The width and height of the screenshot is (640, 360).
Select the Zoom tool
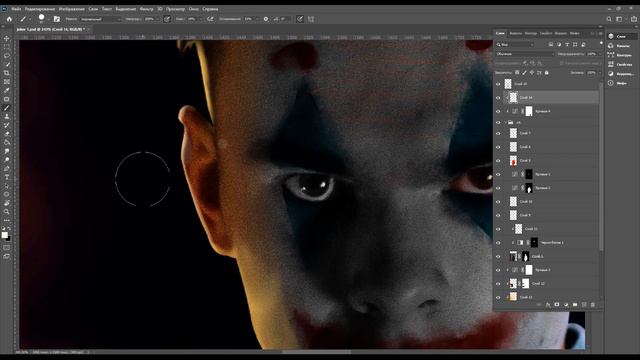tap(7, 211)
